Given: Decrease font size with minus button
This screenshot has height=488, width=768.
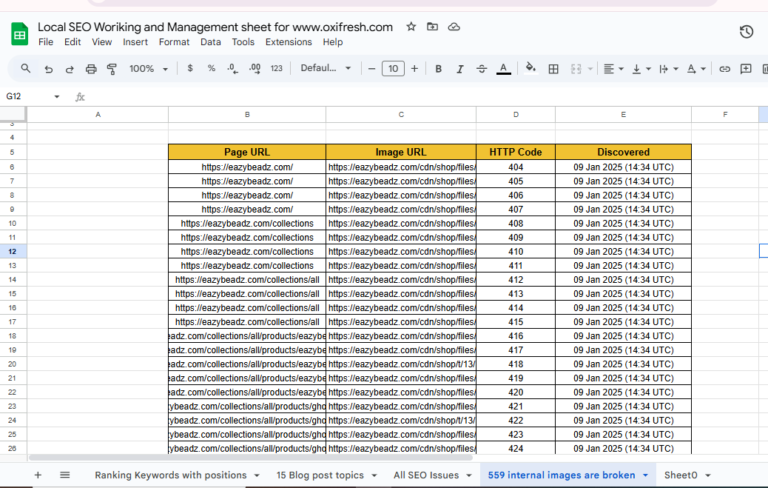Looking at the screenshot, I should 372,69.
